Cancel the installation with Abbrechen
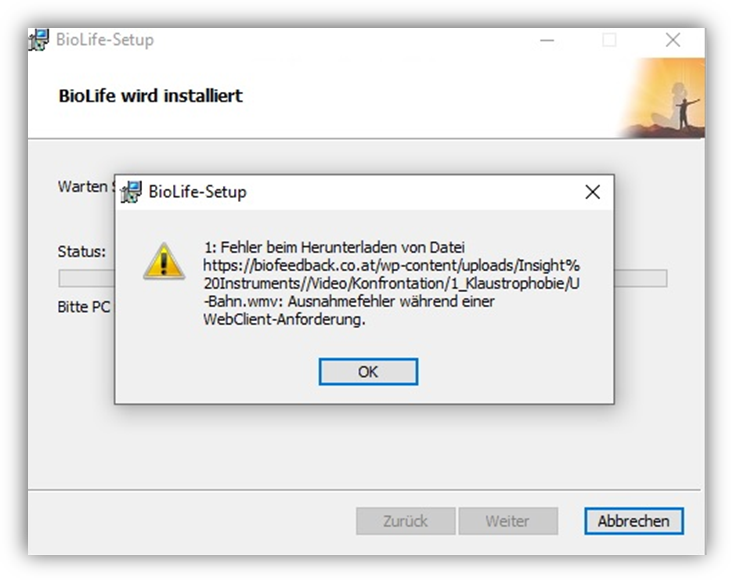The image size is (731, 580). click(x=634, y=521)
